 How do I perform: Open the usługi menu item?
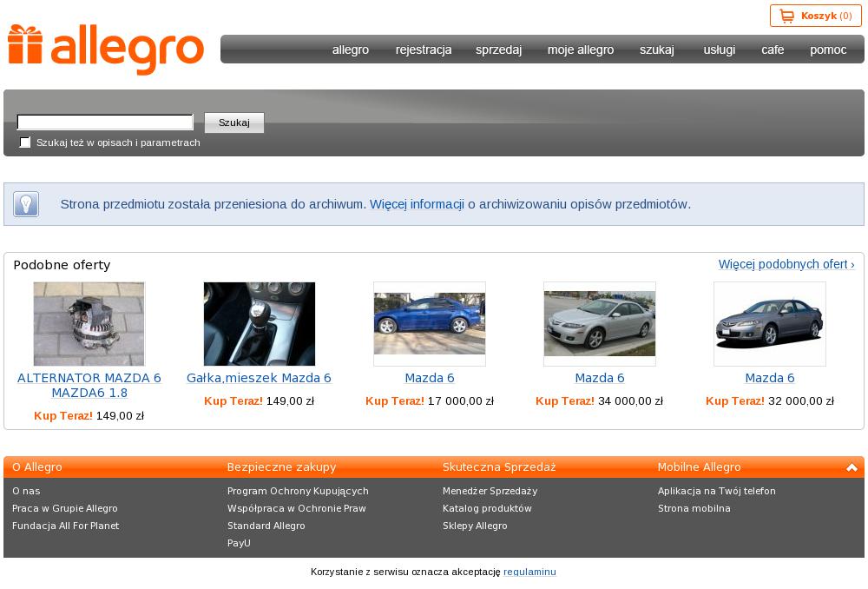pyautogui.click(x=719, y=50)
